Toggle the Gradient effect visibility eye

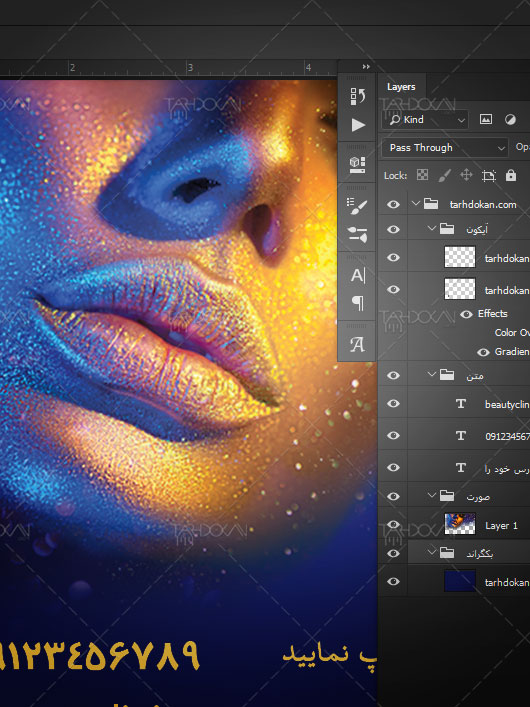pos(483,352)
